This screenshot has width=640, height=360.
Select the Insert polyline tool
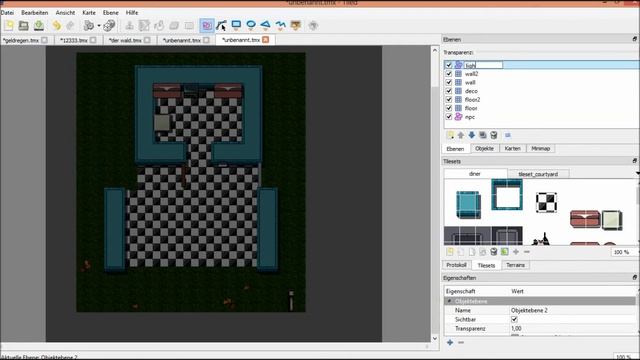(x=280, y=26)
